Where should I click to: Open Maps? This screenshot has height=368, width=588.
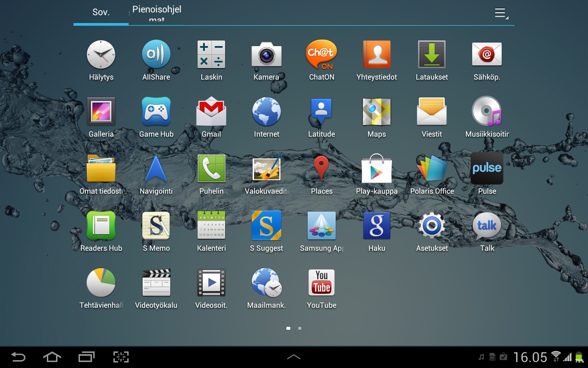(x=377, y=112)
